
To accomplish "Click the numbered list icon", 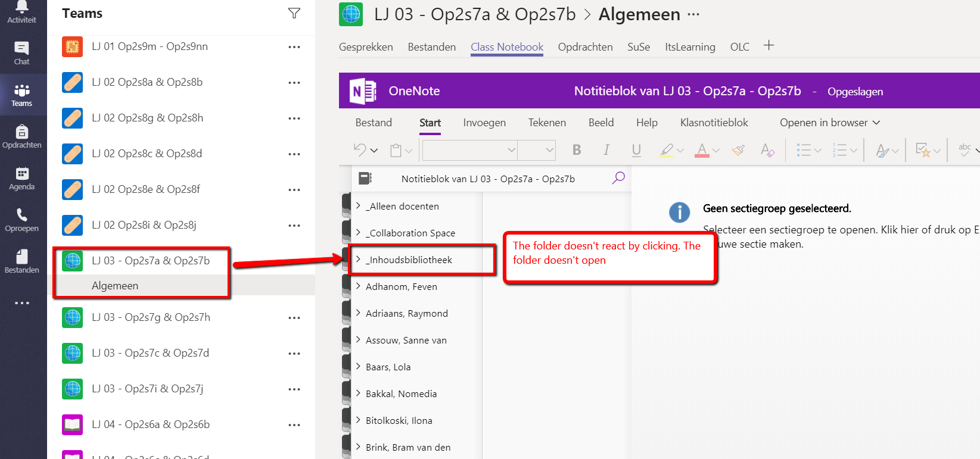I will click(x=839, y=150).
